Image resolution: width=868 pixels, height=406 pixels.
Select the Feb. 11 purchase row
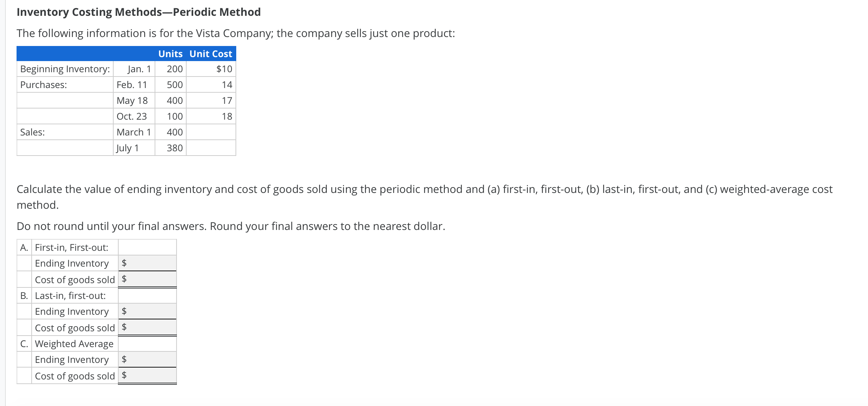point(132,85)
